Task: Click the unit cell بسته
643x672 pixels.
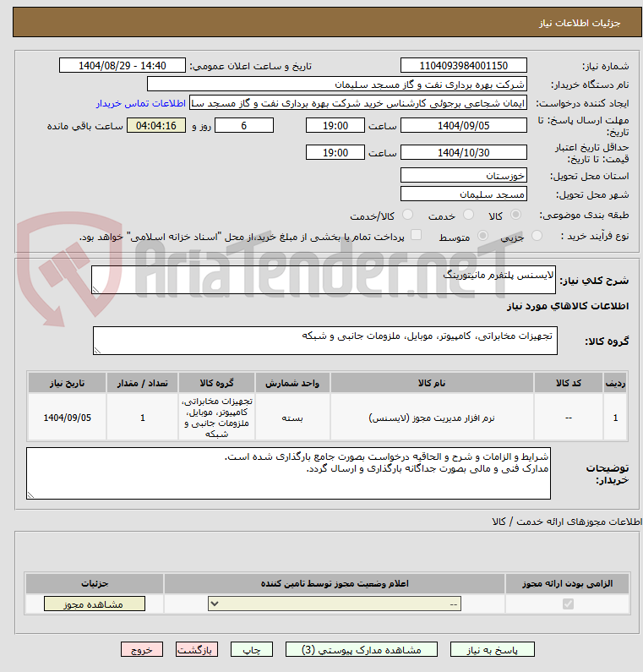Action: pos(292,418)
